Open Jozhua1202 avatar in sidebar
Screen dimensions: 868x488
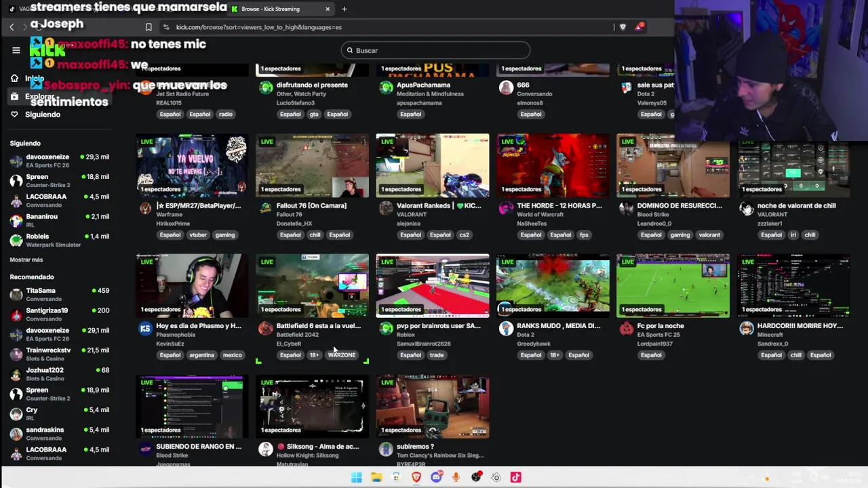point(16,374)
